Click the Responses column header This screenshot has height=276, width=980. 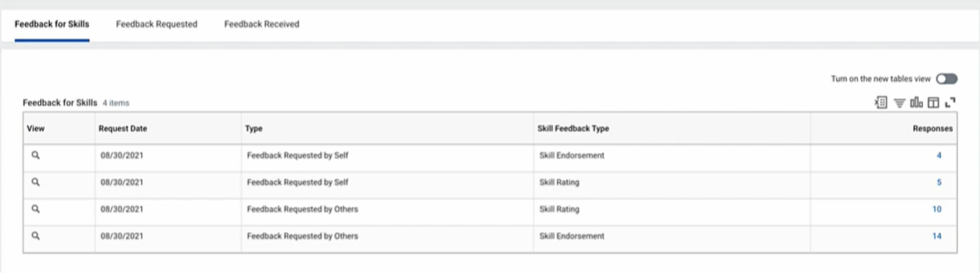click(933, 128)
